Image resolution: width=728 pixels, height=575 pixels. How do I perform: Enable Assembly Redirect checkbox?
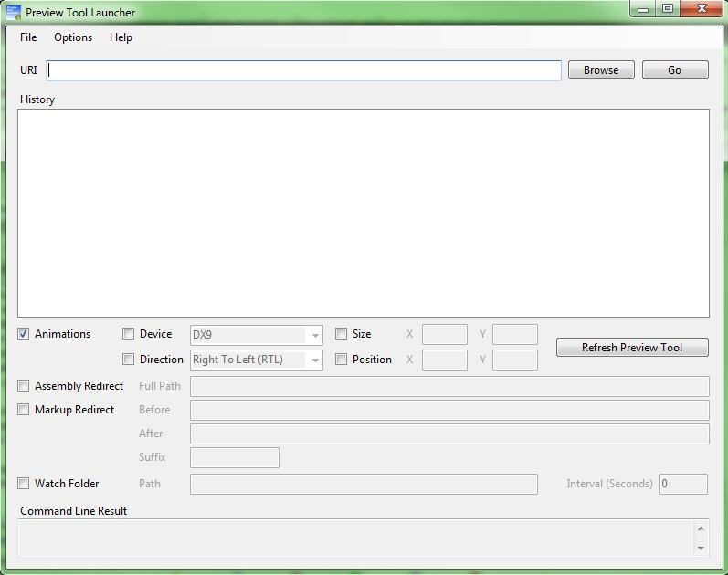pos(23,386)
